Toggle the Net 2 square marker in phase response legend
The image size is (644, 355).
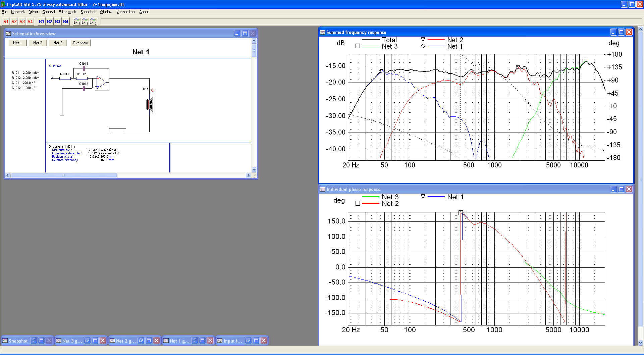coord(358,203)
